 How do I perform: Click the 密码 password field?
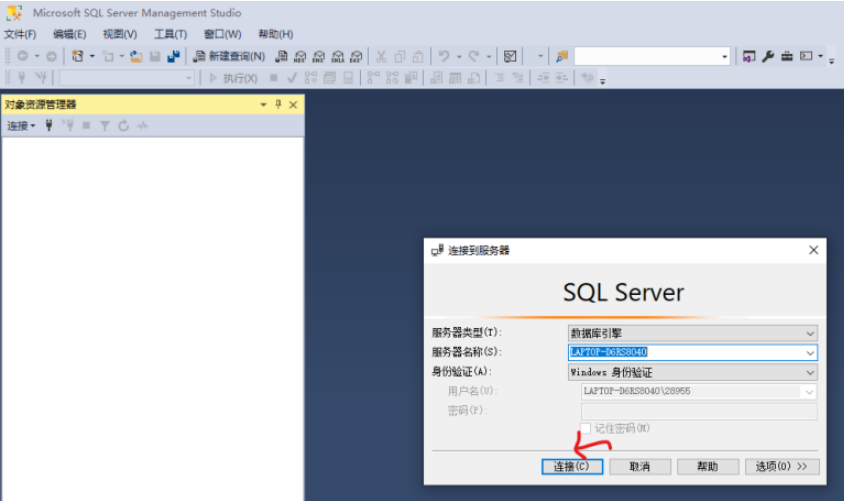click(699, 411)
